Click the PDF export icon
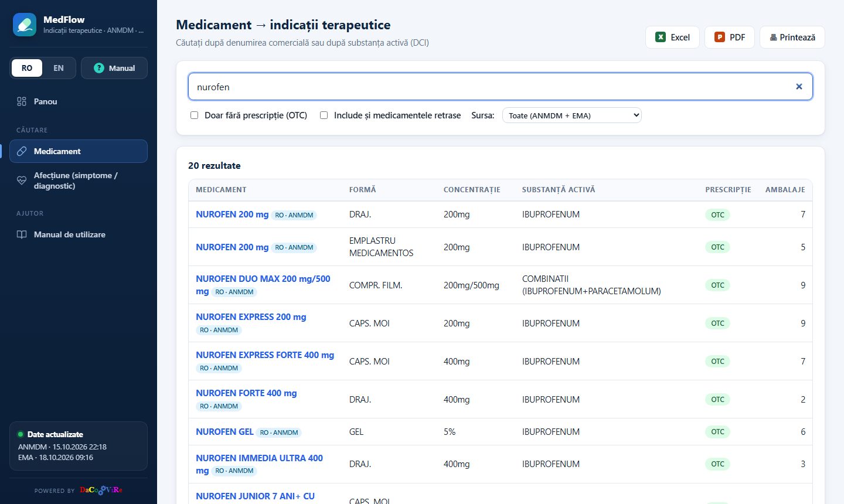This screenshot has height=504, width=844. [x=720, y=37]
